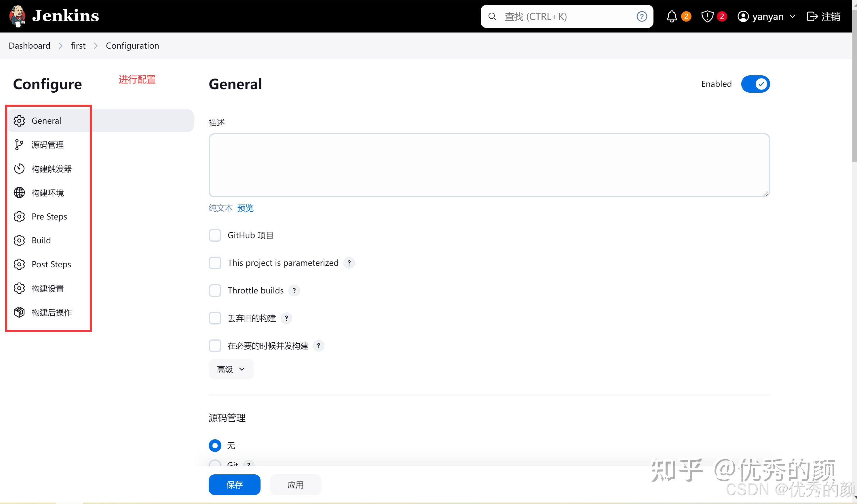The image size is (857, 504).
Task: Click the build triggers clock icon
Action: point(19,169)
